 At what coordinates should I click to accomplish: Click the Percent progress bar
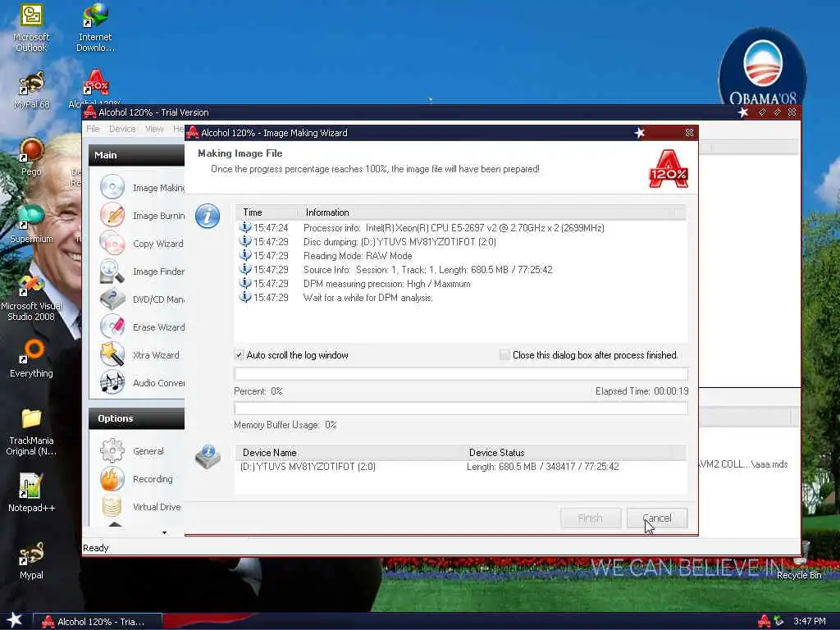461,374
